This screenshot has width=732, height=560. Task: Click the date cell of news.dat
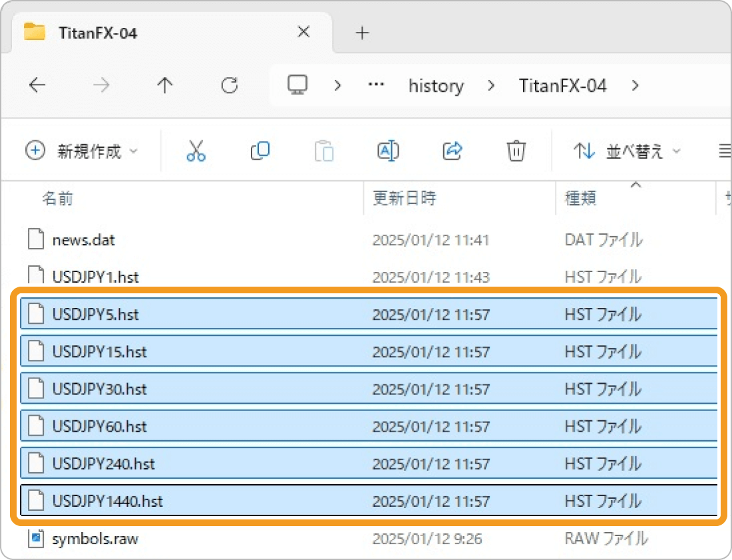point(431,240)
